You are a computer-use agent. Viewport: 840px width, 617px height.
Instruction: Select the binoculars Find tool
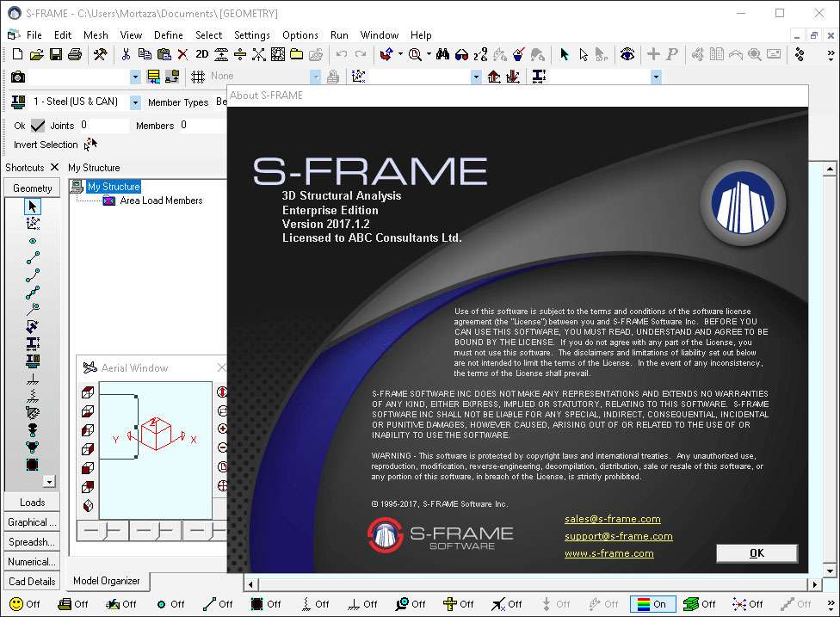click(x=443, y=54)
